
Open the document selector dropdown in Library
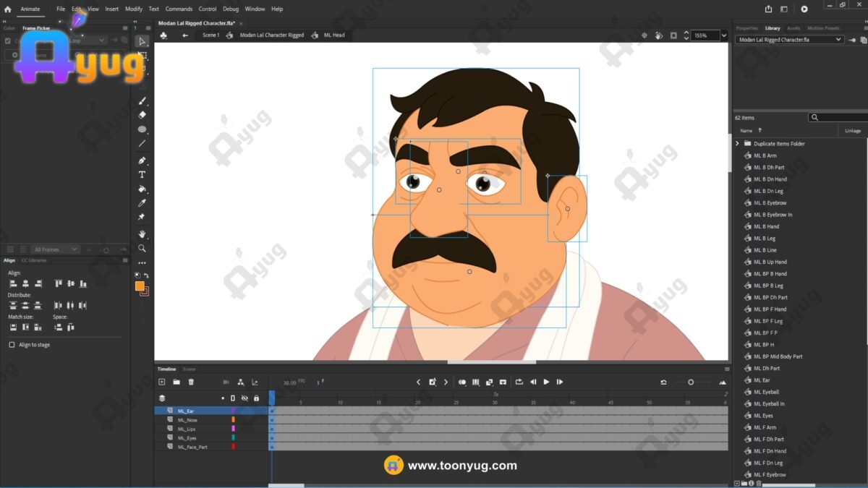pyautogui.click(x=790, y=40)
